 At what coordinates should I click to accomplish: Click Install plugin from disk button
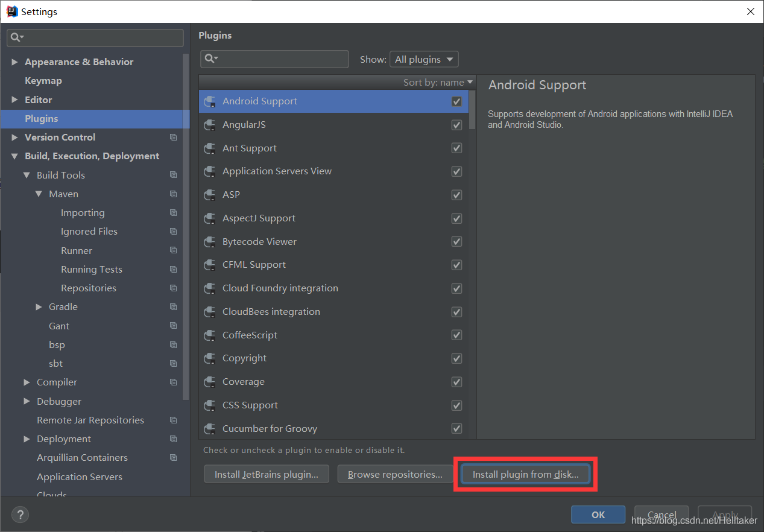coord(525,475)
